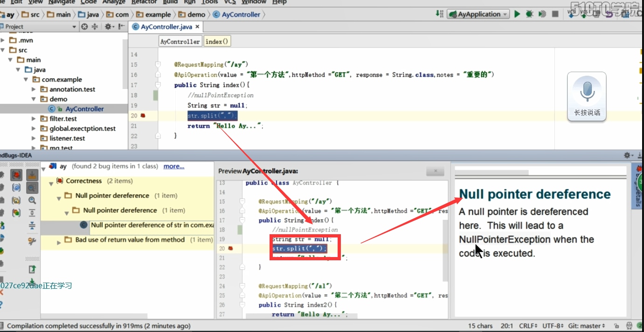The width and height of the screenshot is (644, 332).
Task: Close the AyController.java tab
Action: (x=197, y=27)
